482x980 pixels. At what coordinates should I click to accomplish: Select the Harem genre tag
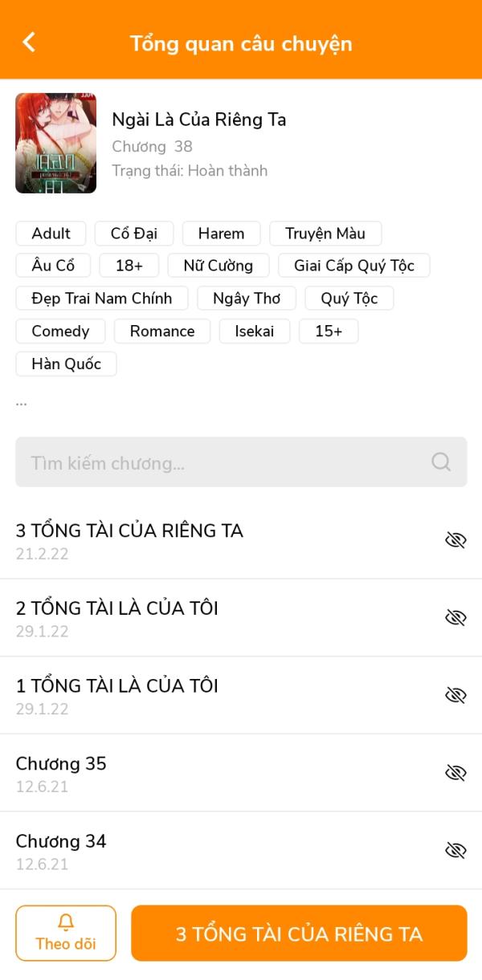pos(221,234)
